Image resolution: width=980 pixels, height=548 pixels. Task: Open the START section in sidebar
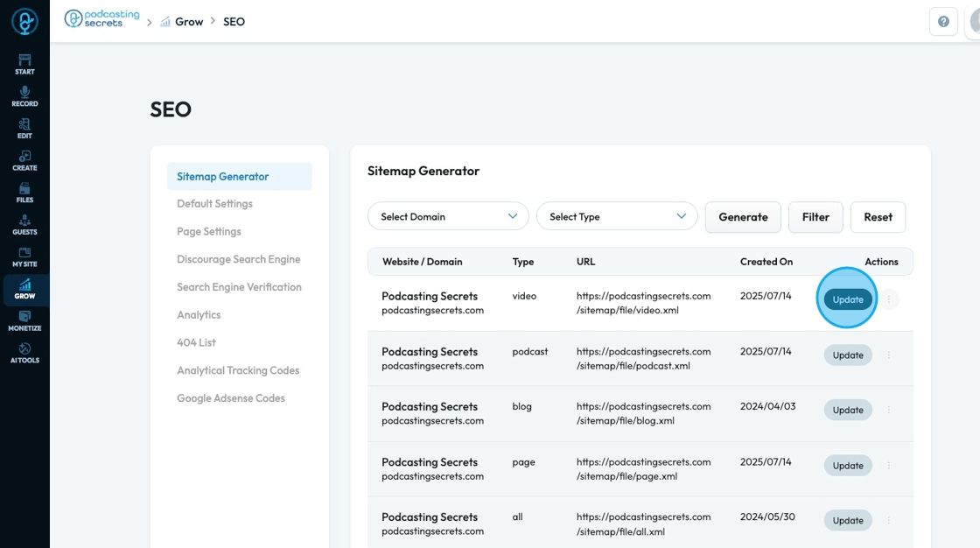click(x=24, y=64)
